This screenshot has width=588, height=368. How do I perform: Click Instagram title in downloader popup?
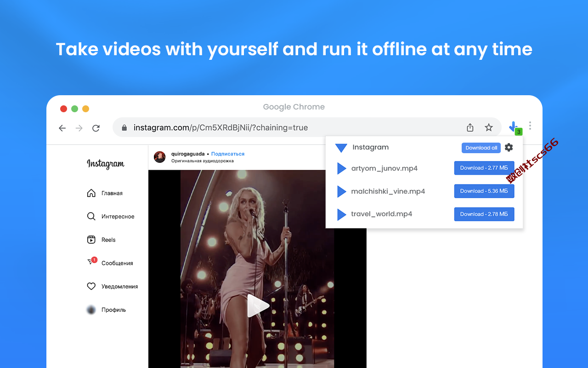(371, 147)
